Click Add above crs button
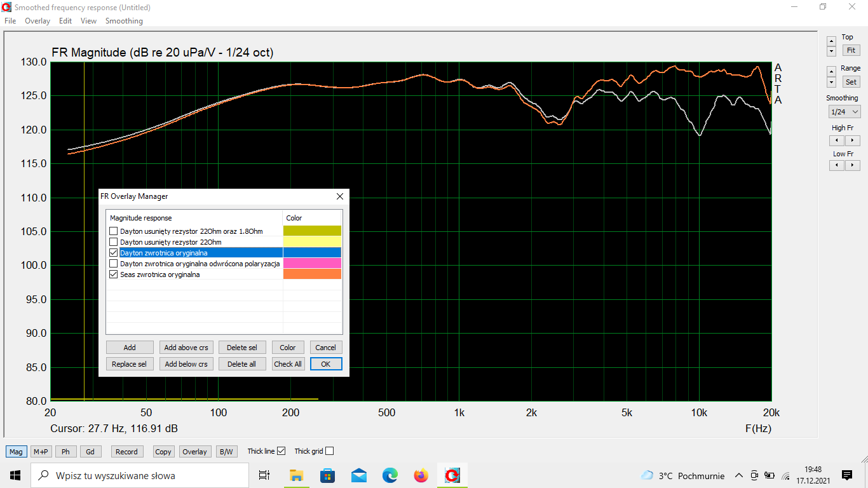This screenshot has width=868, height=488. tap(186, 348)
